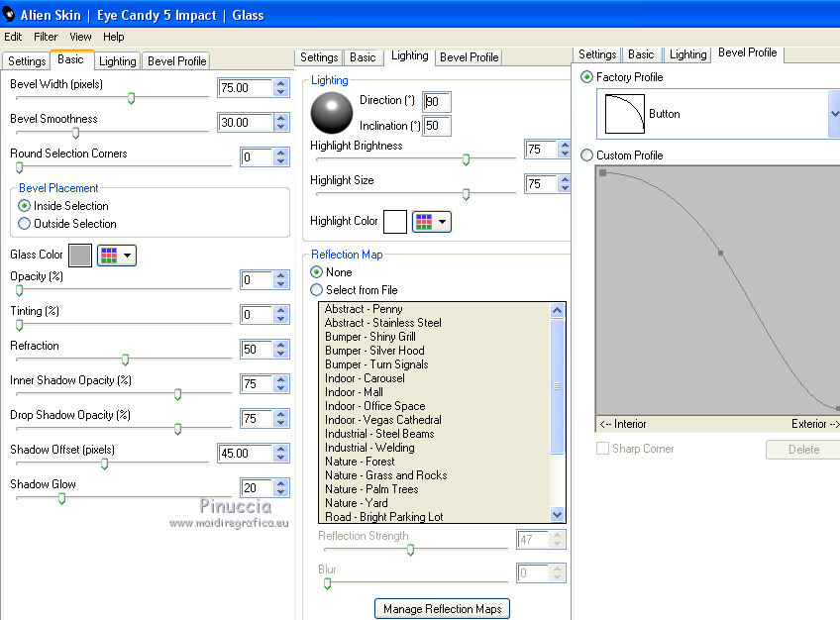
Task: Click the white Highlight Color swatch
Action: click(394, 222)
